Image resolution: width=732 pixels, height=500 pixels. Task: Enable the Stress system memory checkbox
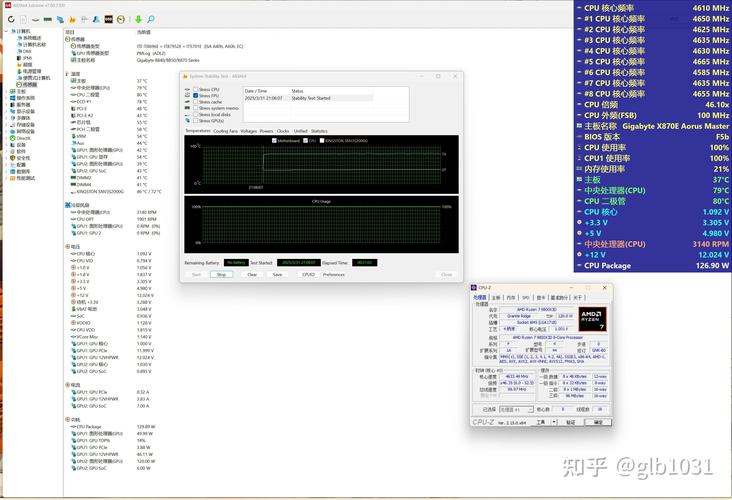pyautogui.click(x=196, y=108)
